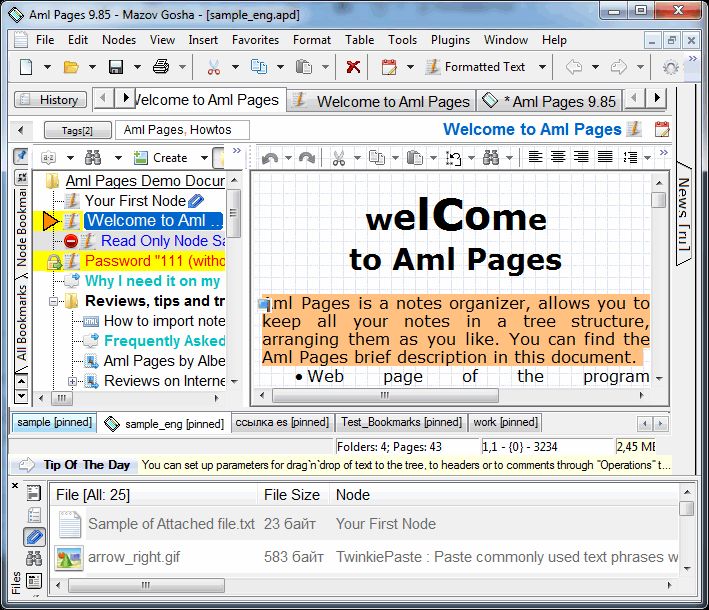Click the Open folder icon
Image resolution: width=709 pixels, height=610 pixels.
coord(71,67)
